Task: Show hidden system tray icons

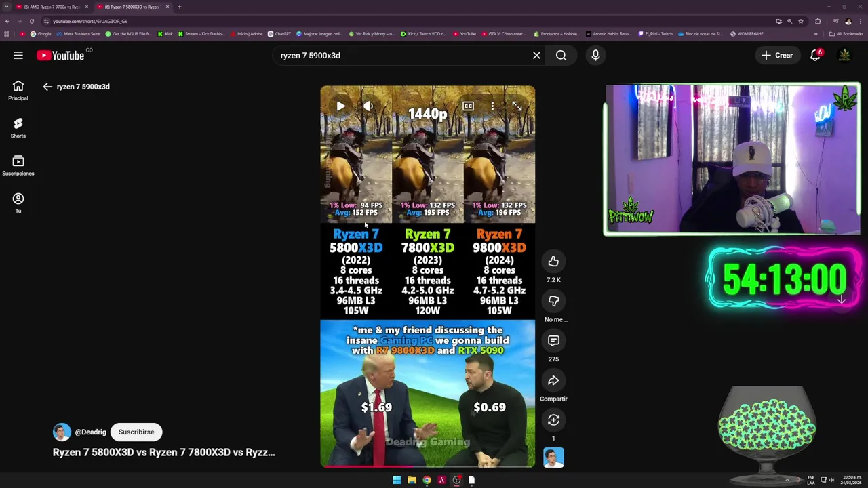Action: click(x=787, y=480)
